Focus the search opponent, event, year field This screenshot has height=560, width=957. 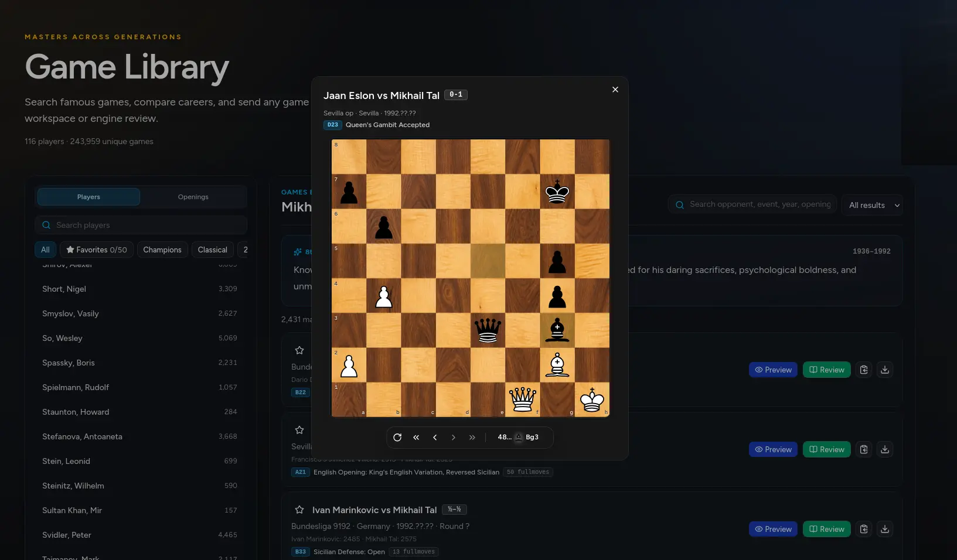coord(752,204)
